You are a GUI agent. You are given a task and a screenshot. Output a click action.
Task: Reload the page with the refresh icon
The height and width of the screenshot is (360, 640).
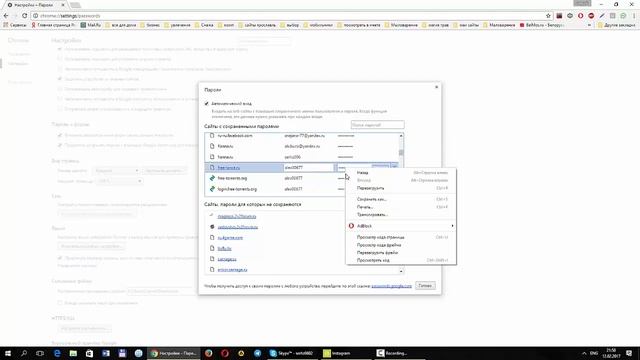pyautogui.click(x=24, y=16)
